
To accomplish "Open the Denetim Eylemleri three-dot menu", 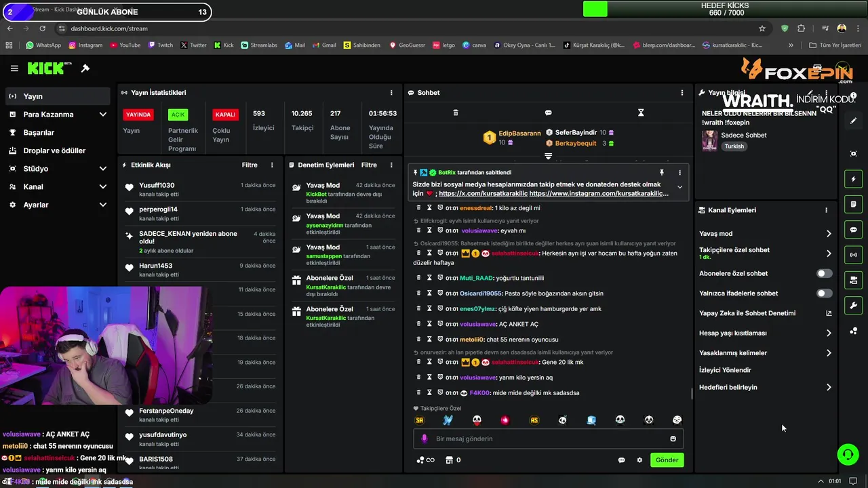I will pos(391,165).
